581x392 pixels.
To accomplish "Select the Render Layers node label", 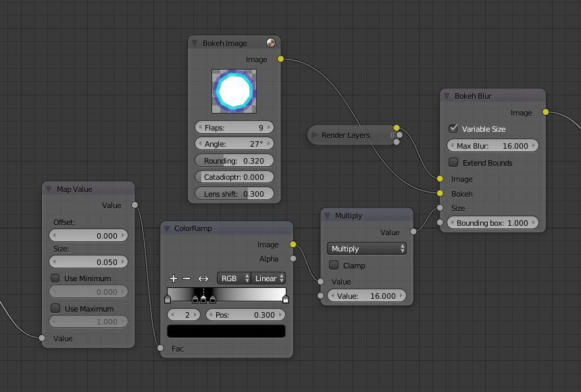I will click(345, 135).
